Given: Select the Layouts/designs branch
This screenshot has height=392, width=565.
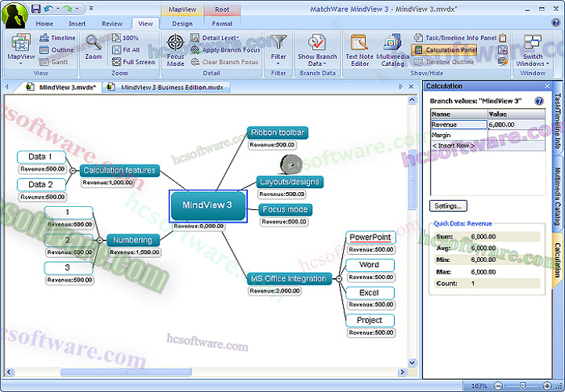Looking at the screenshot, I should pos(290,182).
